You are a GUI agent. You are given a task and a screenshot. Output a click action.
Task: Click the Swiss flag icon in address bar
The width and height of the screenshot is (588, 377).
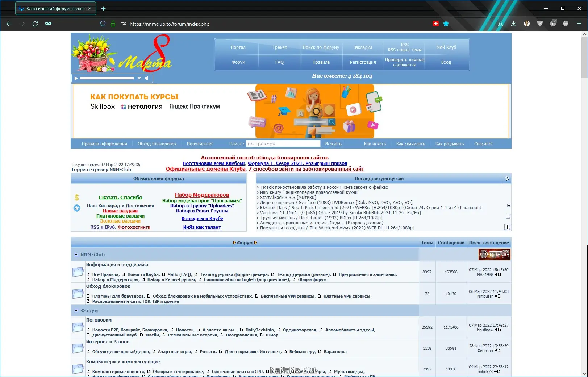(436, 24)
